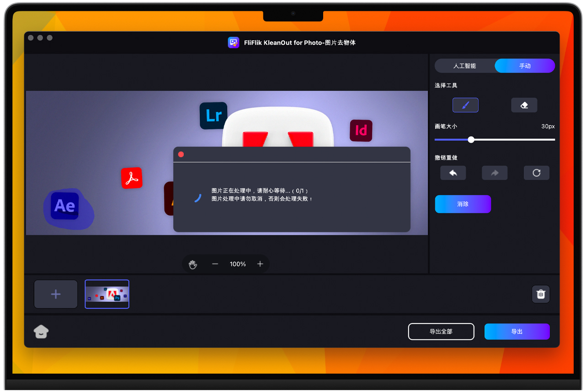Click the 选择工具 label
This screenshot has height=392, width=586.
(x=446, y=85)
